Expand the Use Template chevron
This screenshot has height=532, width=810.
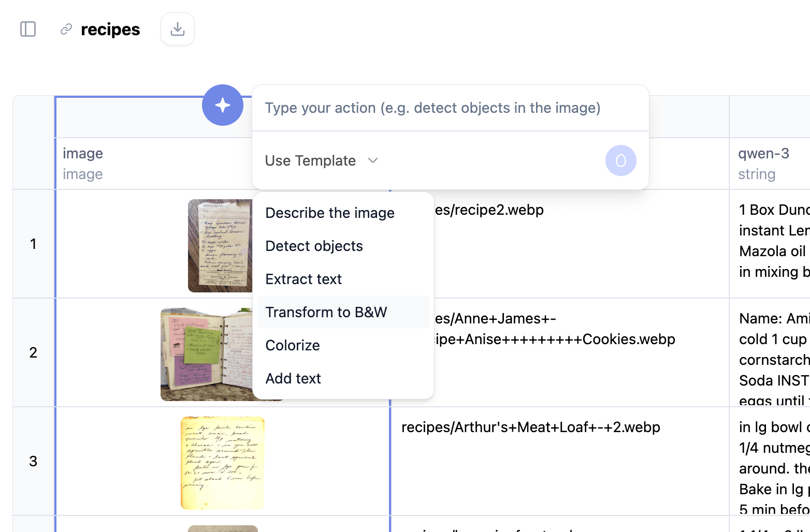pyautogui.click(x=373, y=160)
